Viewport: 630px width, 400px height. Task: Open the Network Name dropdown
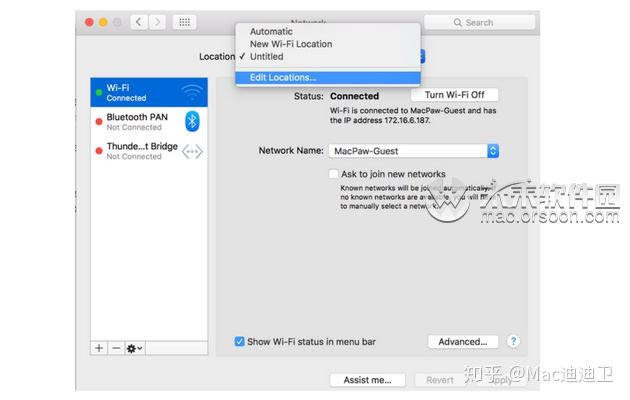413,151
